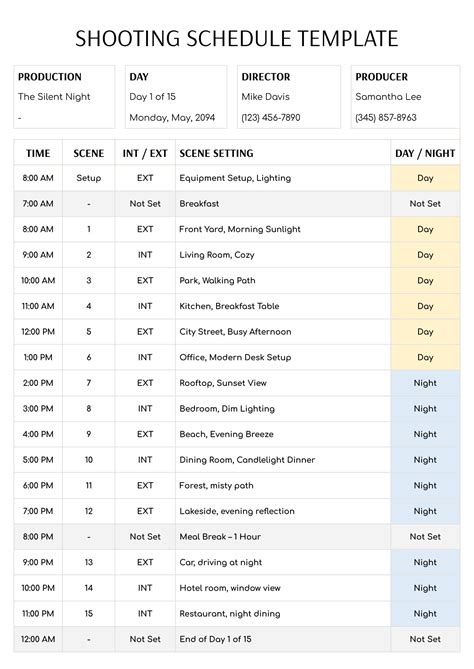Image resolution: width=474 pixels, height=669 pixels.
Task: Click the TIME column header
Action: [x=38, y=153]
